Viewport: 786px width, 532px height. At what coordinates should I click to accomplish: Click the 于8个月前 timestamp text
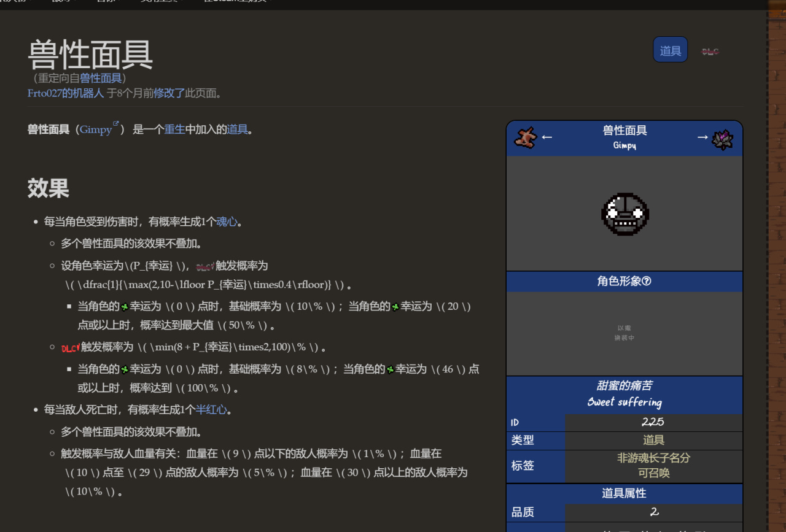tap(130, 93)
